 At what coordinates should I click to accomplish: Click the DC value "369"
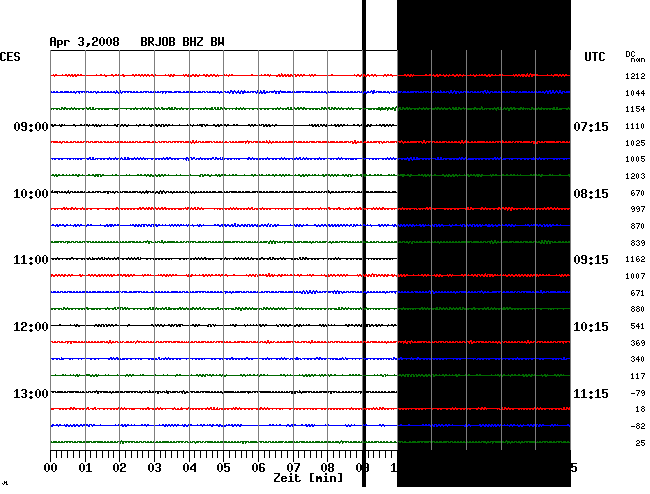pyautogui.click(x=638, y=344)
